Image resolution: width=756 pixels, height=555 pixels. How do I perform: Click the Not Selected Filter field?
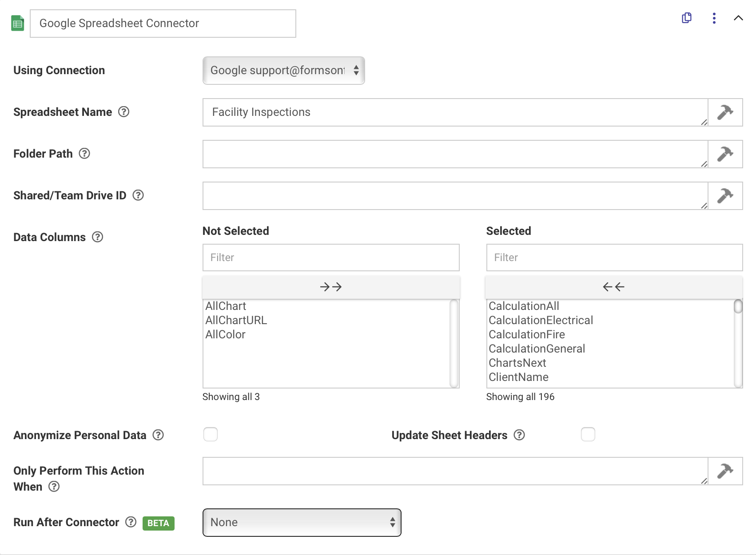point(331,258)
